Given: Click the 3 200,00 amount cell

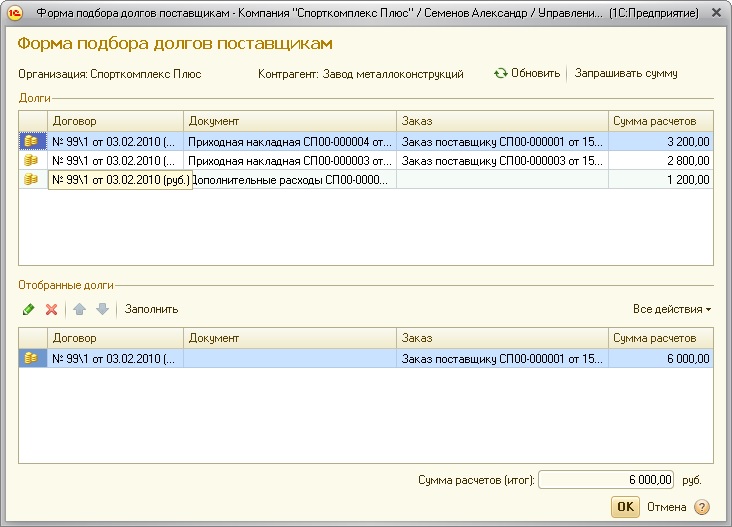Looking at the screenshot, I should tap(661, 141).
